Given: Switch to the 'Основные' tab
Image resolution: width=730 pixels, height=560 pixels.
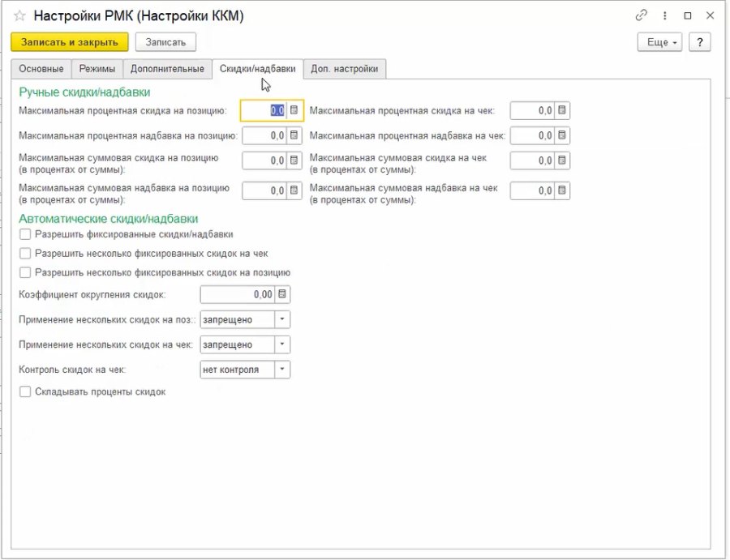Looking at the screenshot, I should (x=41, y=69).
